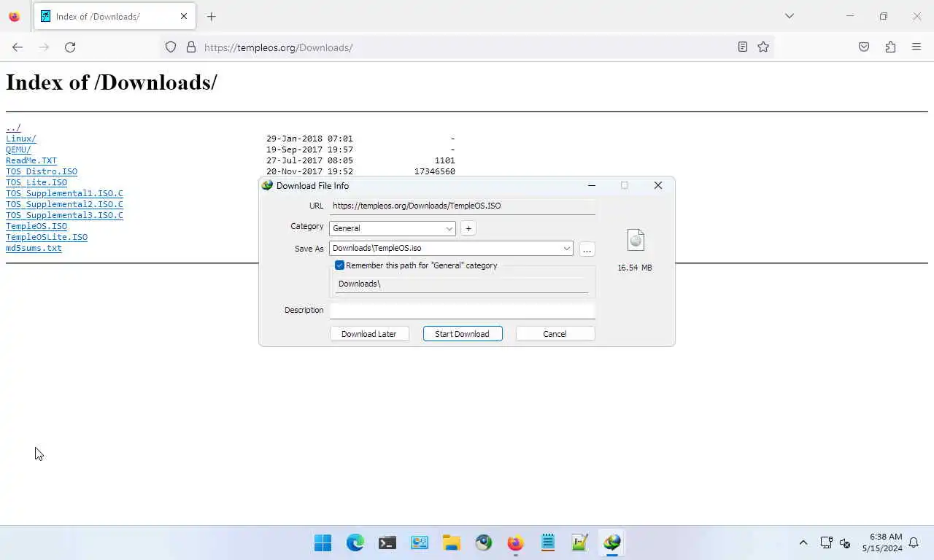
Task: Open the QEMU/ folder link
Action: tap(18, 149)
